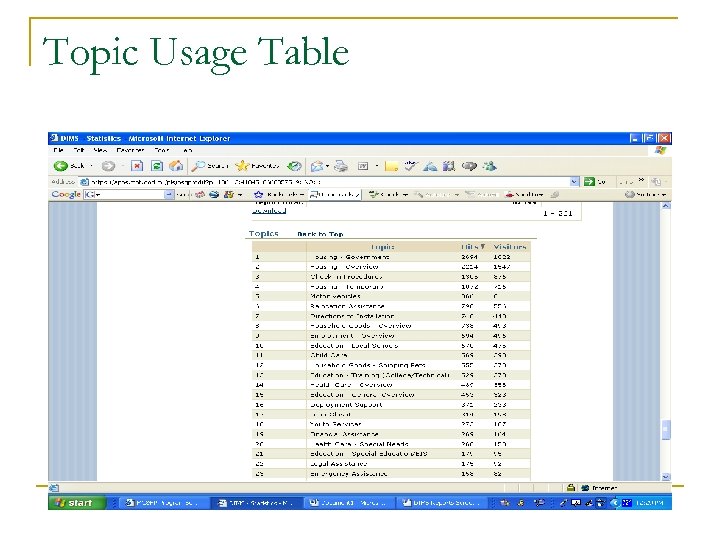Open the Mail button dropdown arrow
The height and width of the screenshot is (540, 720).
point(327,166)
